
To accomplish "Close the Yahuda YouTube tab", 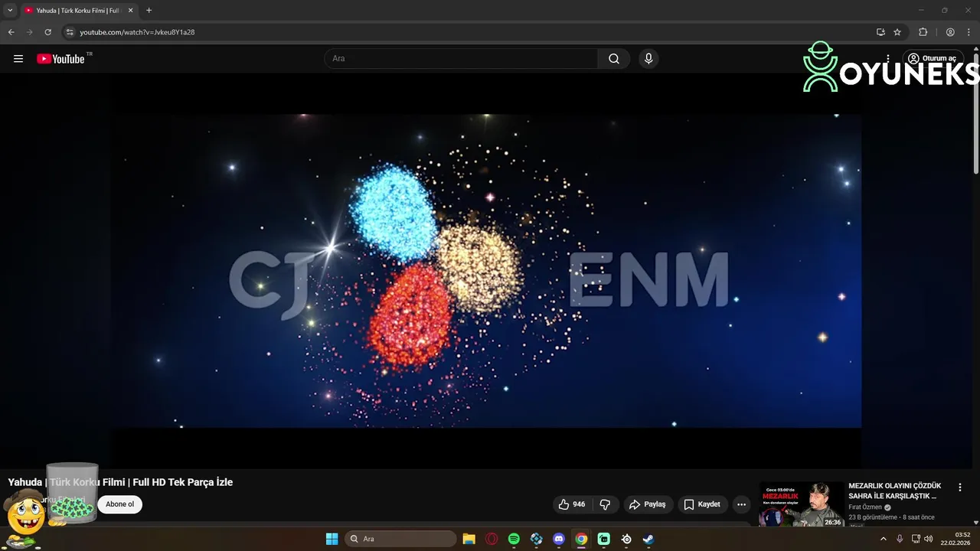I will [x=130, y=11].
